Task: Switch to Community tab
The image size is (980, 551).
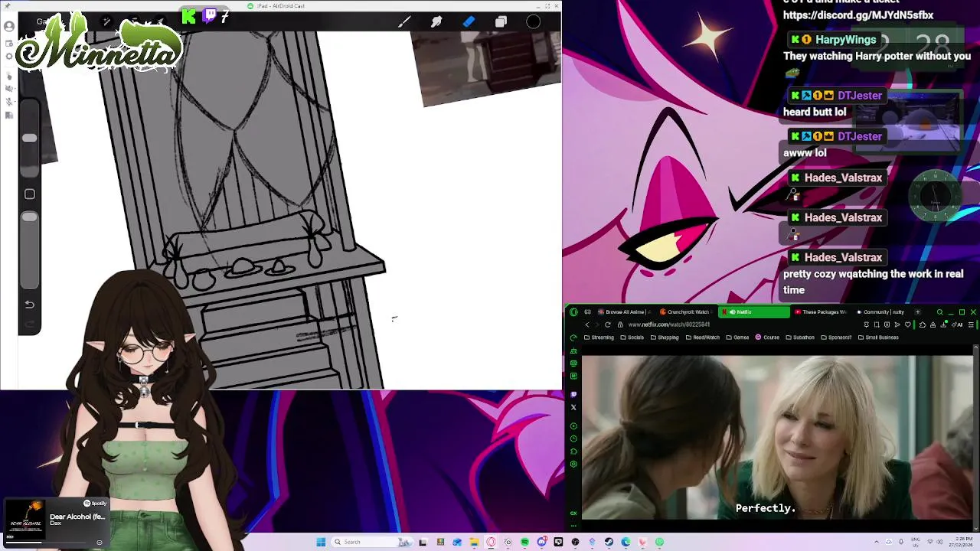Action: (x=880, y=311)
